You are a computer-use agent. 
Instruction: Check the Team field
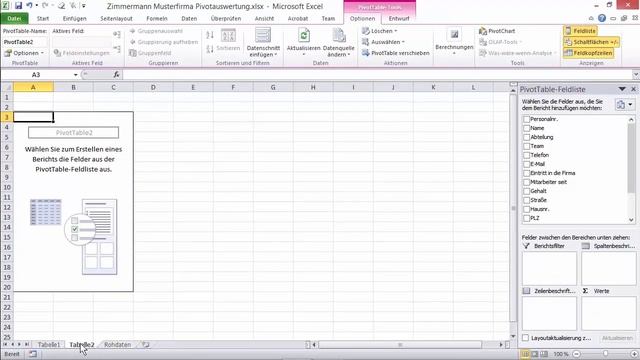click(527, 146)
